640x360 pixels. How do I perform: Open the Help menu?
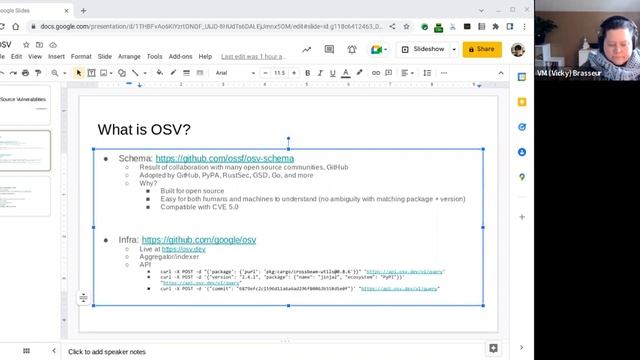[x=205, y=57]
